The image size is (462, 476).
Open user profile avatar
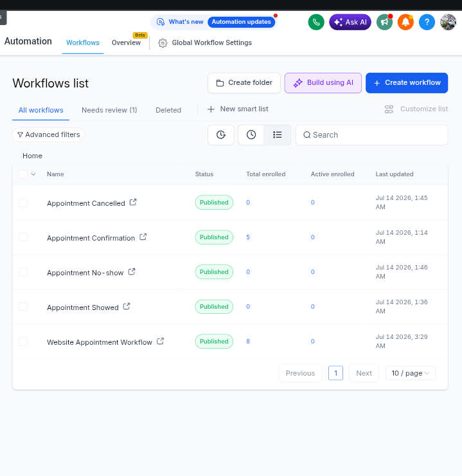(448, 22)
